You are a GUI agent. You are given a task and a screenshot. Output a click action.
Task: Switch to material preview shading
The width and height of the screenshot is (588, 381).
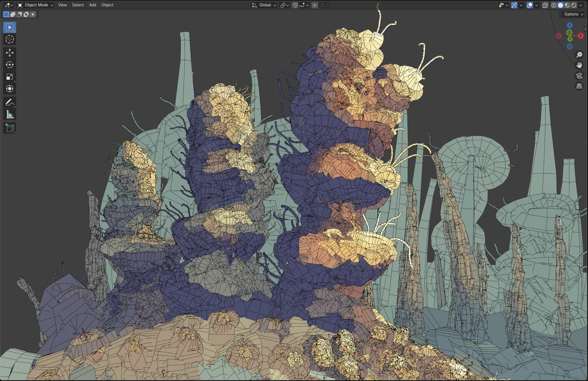tap(567, 5)
